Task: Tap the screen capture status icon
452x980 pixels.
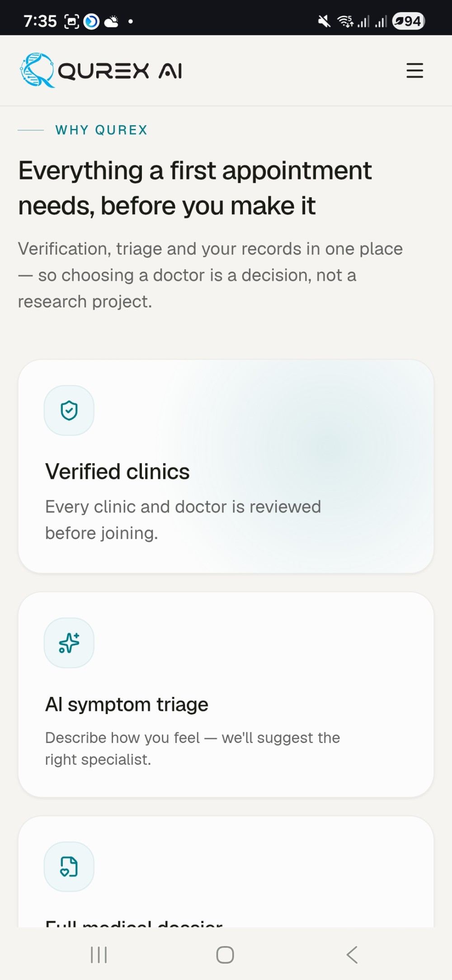Action: pos(72,21)
